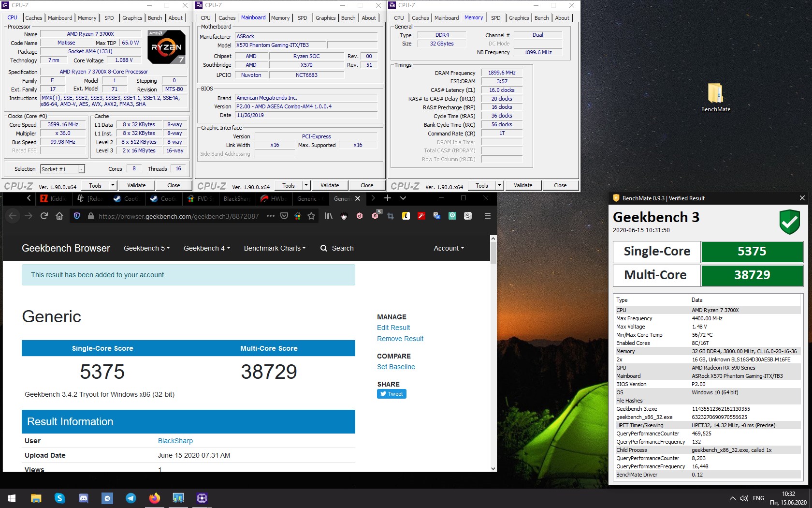This screenshot has height=508, width=812.
Task: Select Graphics tab in Memory CPU-Z window
Action: coord(519,18)
